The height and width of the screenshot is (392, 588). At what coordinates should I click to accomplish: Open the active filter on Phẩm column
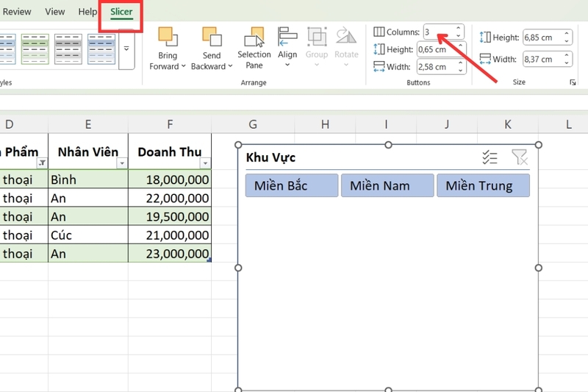[x=42, y=163]
